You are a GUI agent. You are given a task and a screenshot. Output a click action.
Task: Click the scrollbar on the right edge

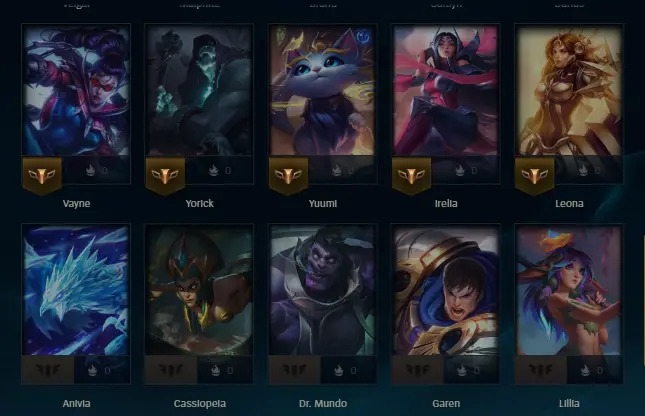pos(644,300)
